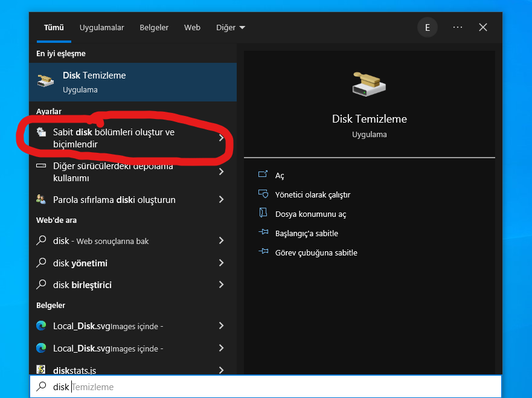Image resolution: width=532 pixels, height=398 pixels.
Task: Click the pin icon beside Görev çubuğuna sabitle
Action: coord(263,252)
